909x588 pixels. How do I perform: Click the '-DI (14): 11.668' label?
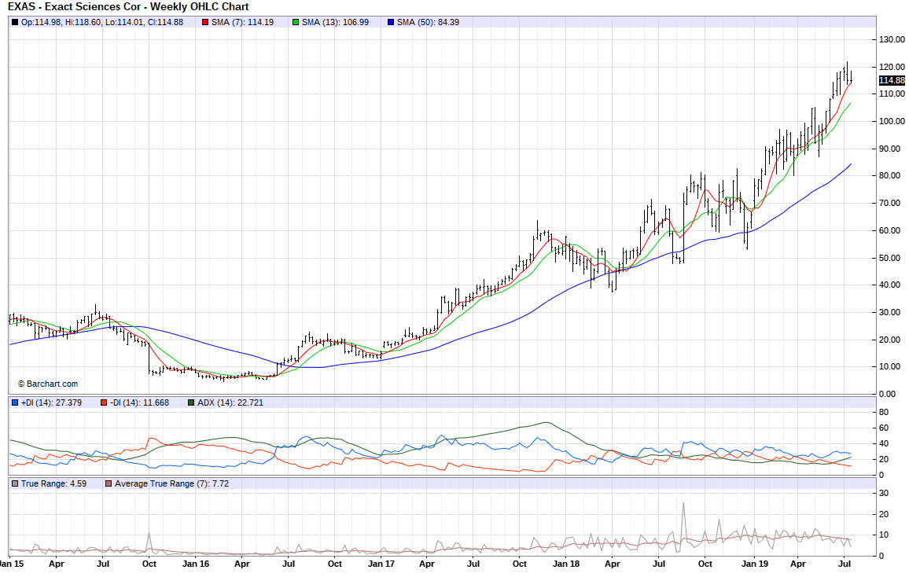coord(139,402)
